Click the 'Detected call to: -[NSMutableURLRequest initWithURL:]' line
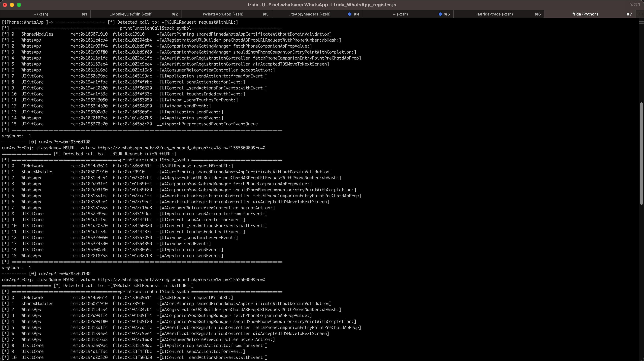Screen dimensions: 644x361 (128, 285)
